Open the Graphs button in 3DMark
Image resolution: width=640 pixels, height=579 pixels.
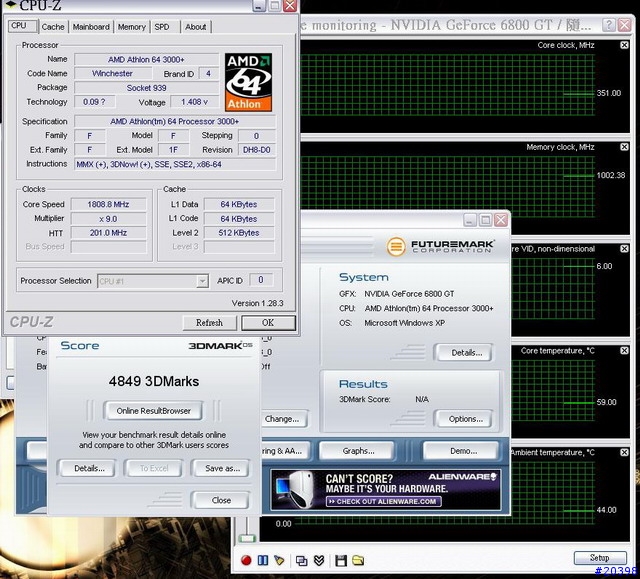[x=358, y=451]
